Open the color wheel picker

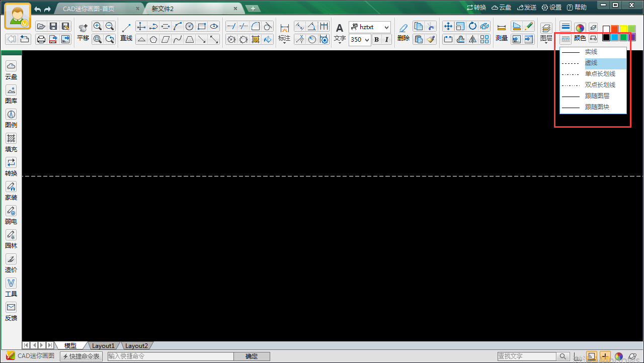580,27
